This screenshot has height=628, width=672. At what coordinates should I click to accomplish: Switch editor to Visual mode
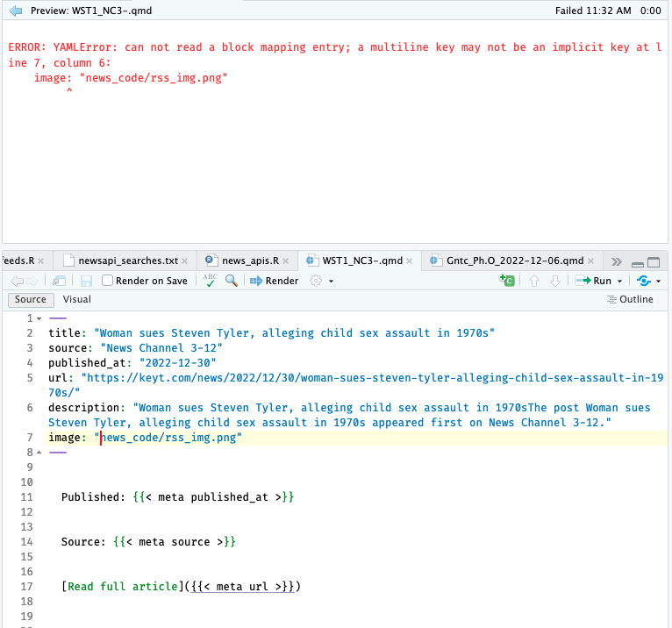point(77,300)
